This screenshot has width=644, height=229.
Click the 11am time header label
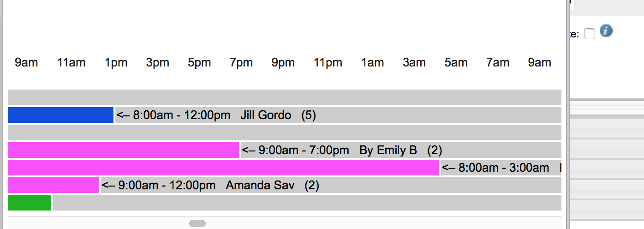coord(71,63)
